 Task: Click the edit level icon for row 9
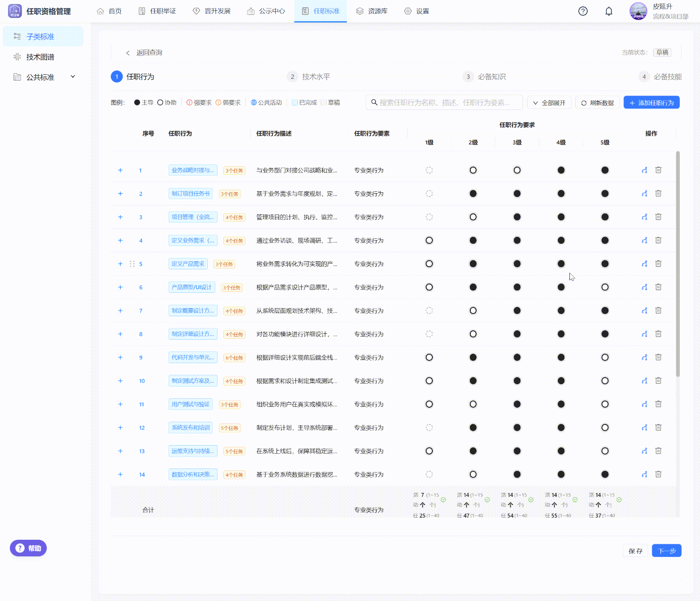[x=644, y=357]
